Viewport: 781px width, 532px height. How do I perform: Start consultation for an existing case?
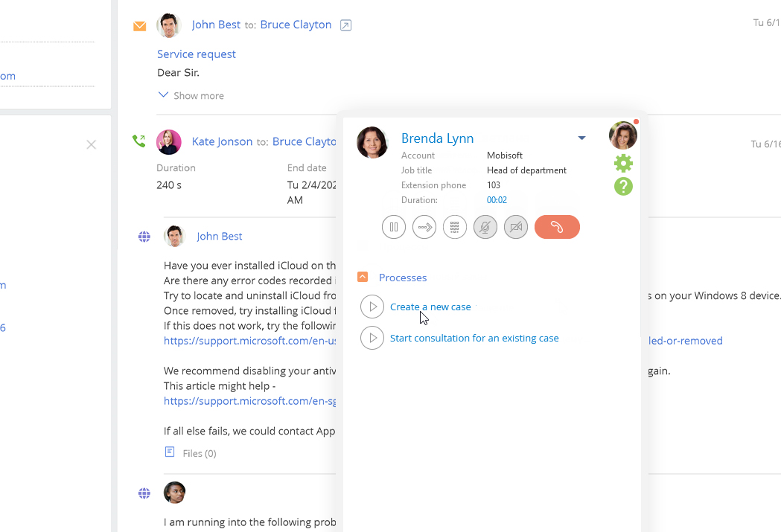tap(474, 338)
